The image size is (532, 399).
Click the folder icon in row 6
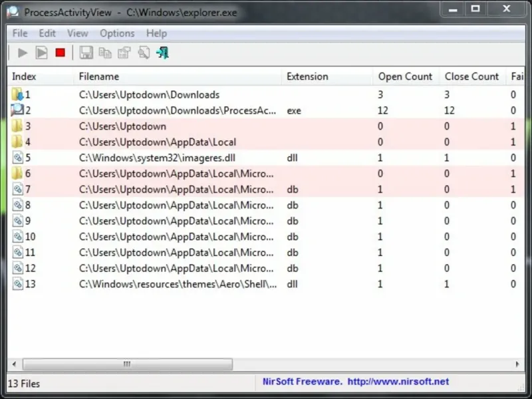pos(17,173)
